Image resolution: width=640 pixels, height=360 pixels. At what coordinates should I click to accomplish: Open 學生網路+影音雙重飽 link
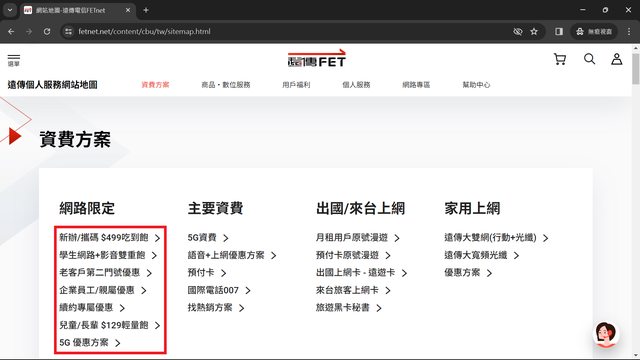108,255
